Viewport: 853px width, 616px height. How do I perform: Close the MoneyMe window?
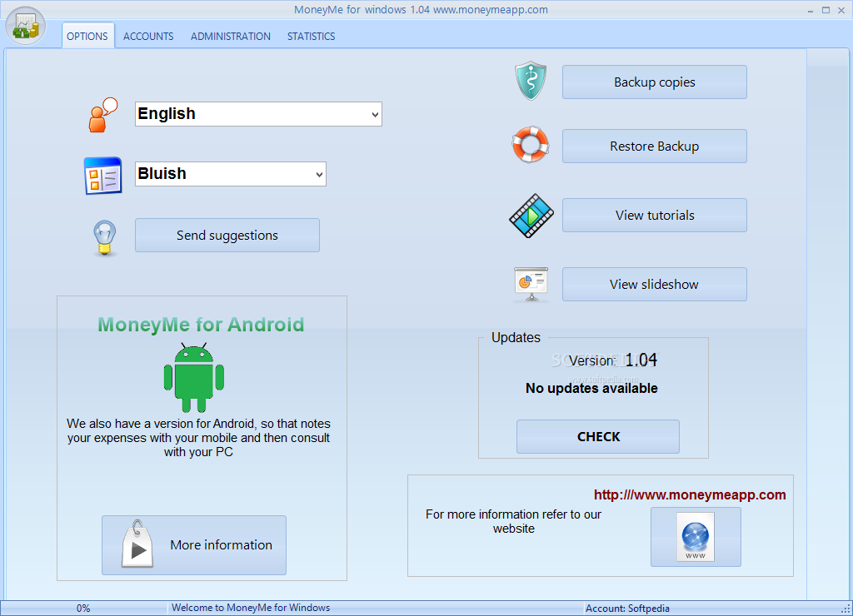[841, 10]
